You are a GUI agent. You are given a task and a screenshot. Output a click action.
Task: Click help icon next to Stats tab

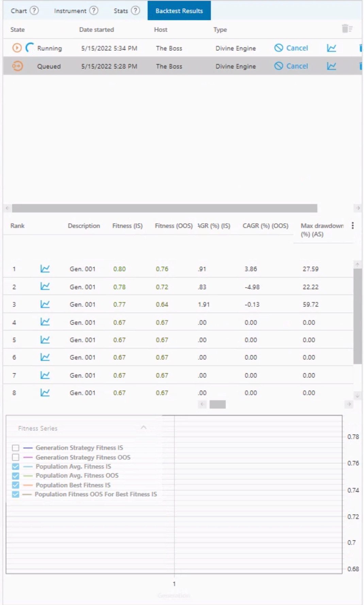[x=135, y=11]
